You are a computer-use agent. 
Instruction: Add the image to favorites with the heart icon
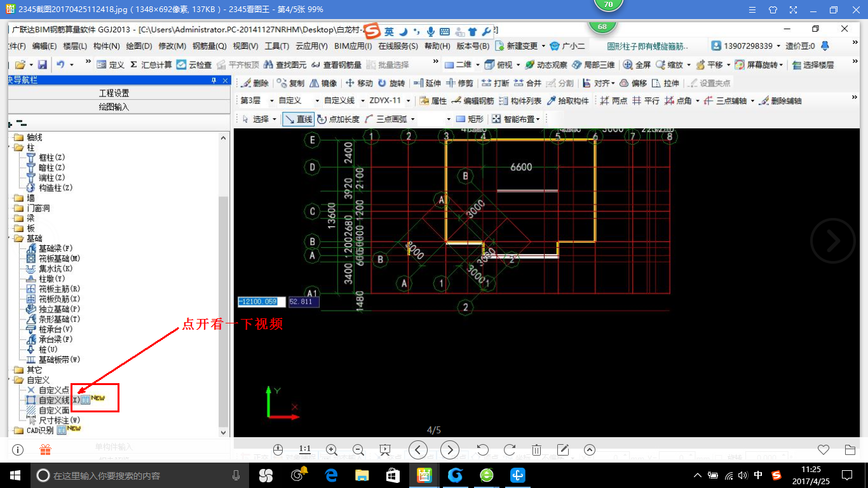click(824, 450)
